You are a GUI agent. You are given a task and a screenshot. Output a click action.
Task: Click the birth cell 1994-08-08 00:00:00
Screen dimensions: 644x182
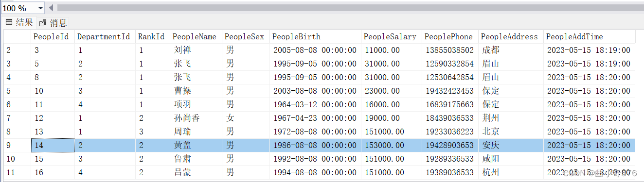[x=315, y=172]
